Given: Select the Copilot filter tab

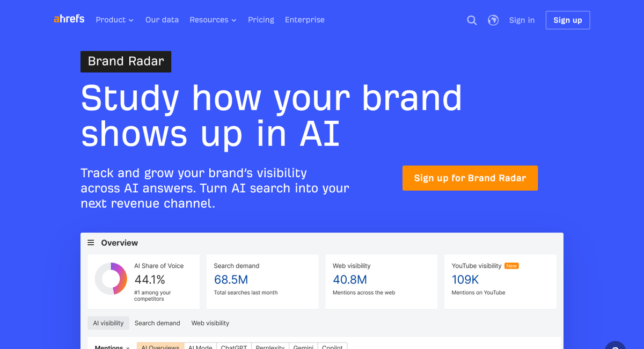Looking at the screenshot, I should tap(333, 346).
